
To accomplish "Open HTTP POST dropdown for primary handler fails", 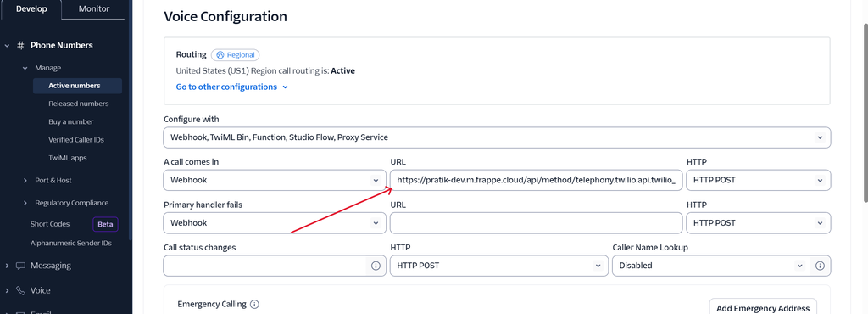I will pos(759,222).
